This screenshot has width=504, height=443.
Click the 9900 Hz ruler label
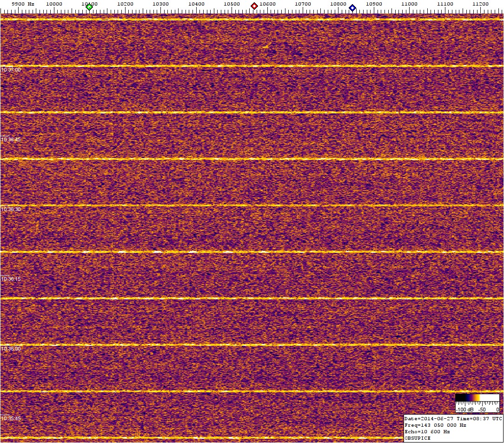click(x=23, y=4)
